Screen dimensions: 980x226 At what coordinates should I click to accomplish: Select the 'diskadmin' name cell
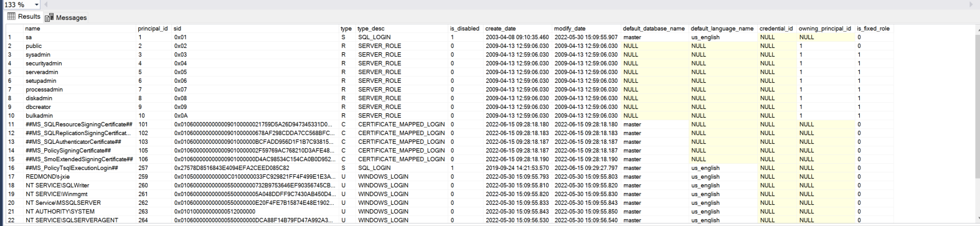tap(80, 98)
